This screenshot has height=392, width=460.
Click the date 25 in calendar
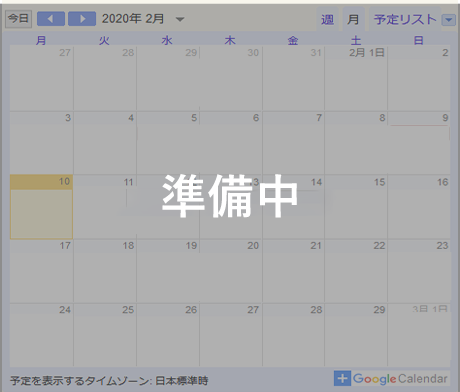[x=128, y=310]
